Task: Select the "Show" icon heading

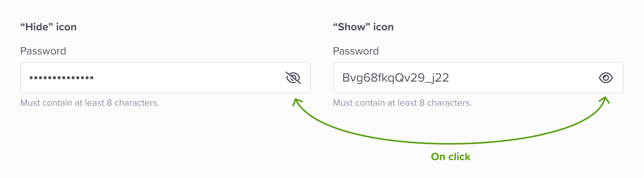Action: 363,27
